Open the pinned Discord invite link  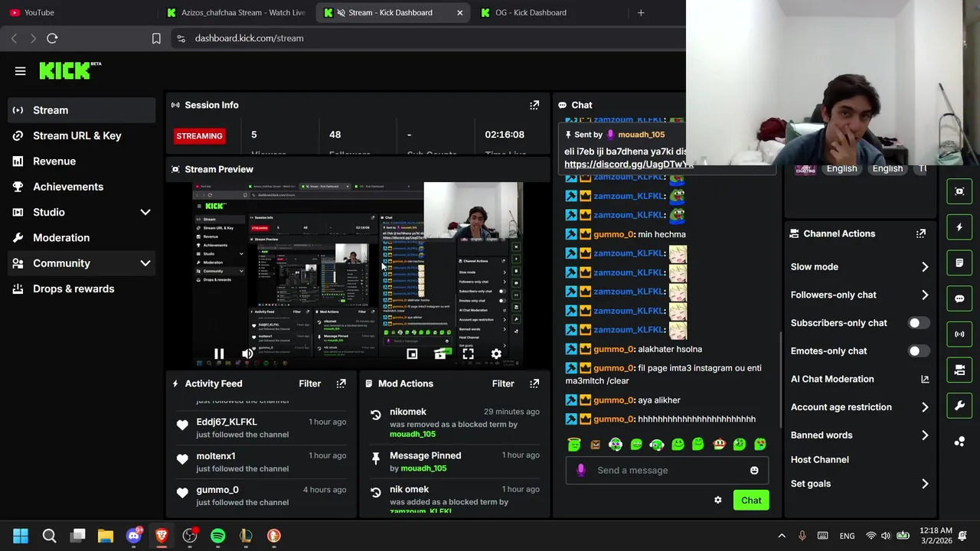629,165
